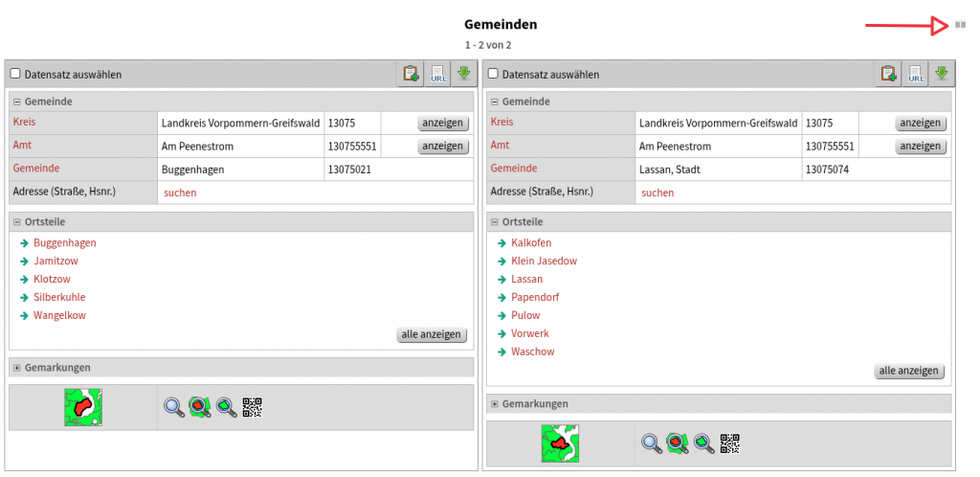Click magnifier with red polygon under Buggenhagen

tap(199, 407)
